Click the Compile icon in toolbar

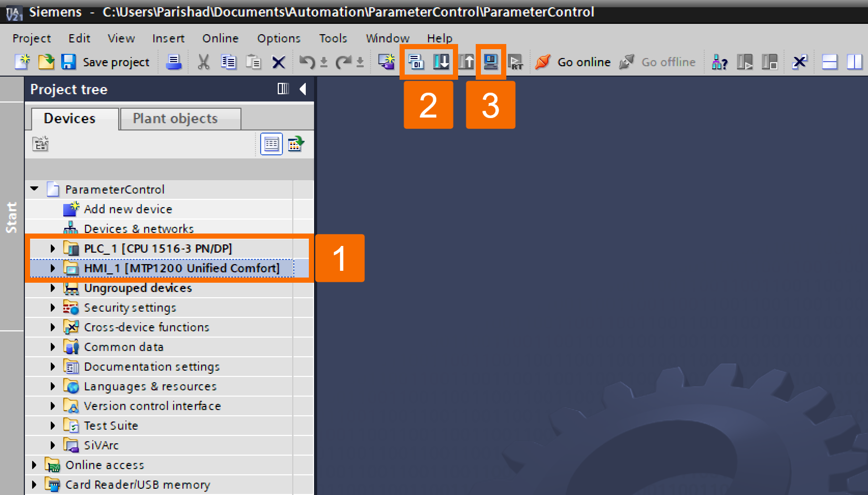[416, 62]
